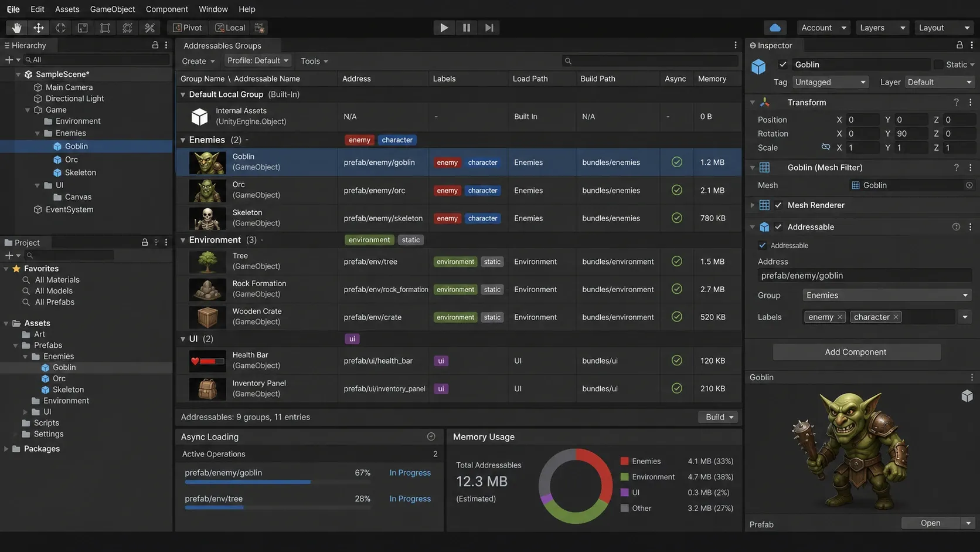Disable the Mesh Renderer component checkbox

point(778,205)
